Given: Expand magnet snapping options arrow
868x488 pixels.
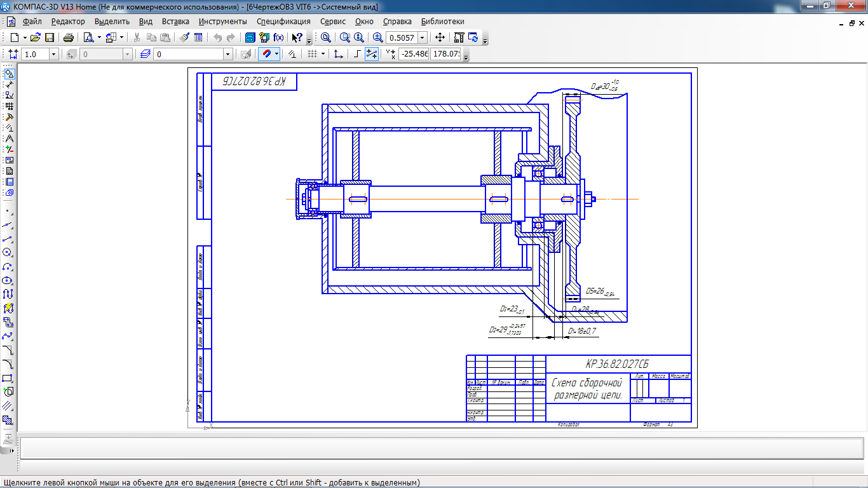Looking at the screenshot, I should (x=276, y=54).
